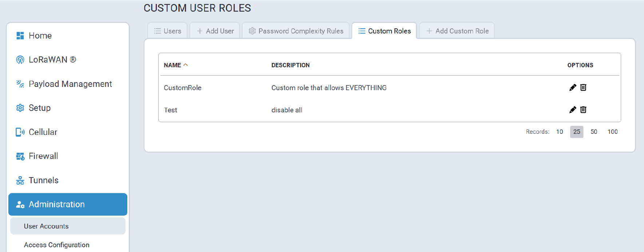Select the Cellular sidebar entry
Screen dimensions: 644x252
[x=43, y=132]
